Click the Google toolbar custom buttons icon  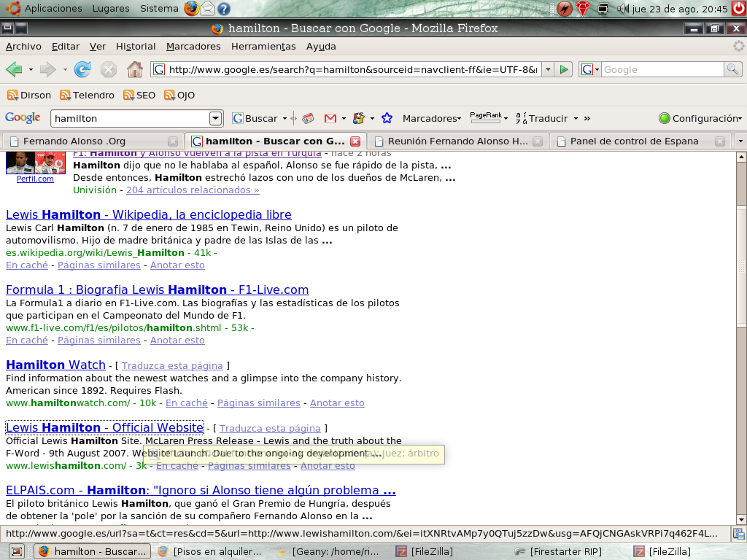[359, 118]
